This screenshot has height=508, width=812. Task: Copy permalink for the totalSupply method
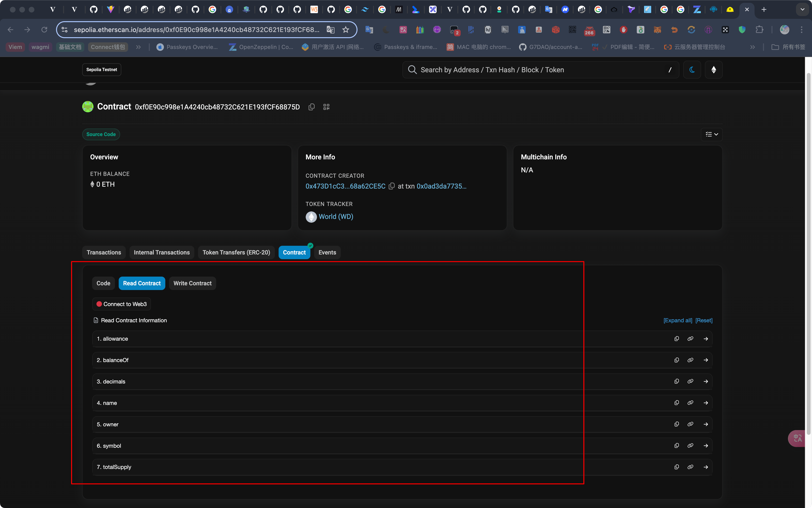pyautogui.click(x=690, y=467)
